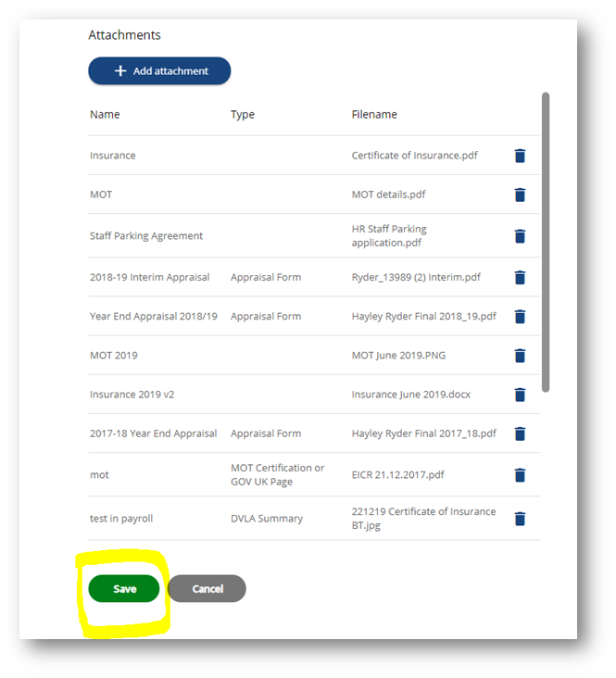The image size is (616, 678).
Task: Click the test in payroll name
Action: pyautogui.click(x=121, y=519)
